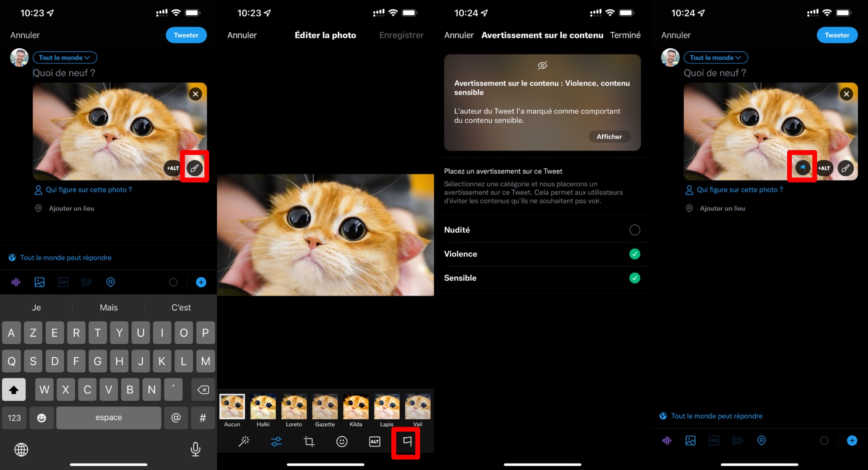
Task: Tap Afficher on the warning preview card
Action: click(x=609, y=137)
